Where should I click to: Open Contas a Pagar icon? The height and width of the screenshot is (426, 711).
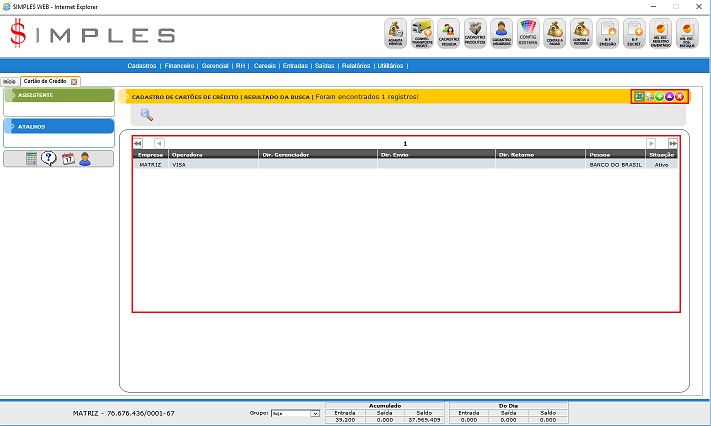click(555, 33)
